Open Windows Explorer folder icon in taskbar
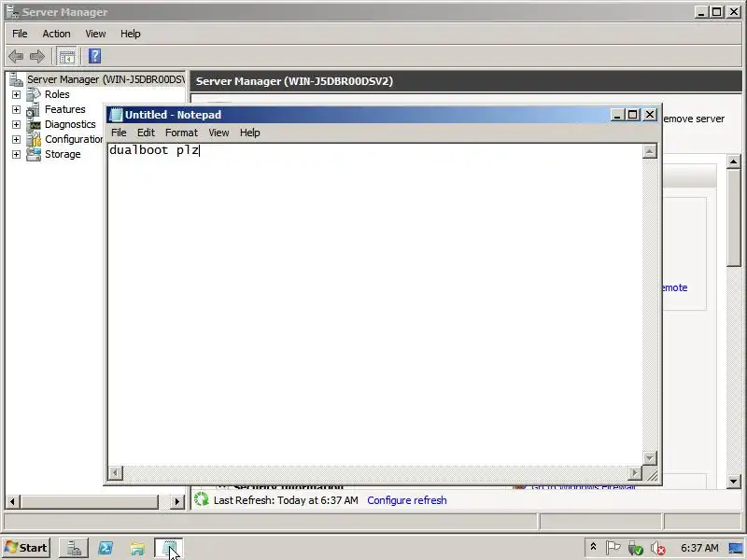 click(x=137, y=549)
